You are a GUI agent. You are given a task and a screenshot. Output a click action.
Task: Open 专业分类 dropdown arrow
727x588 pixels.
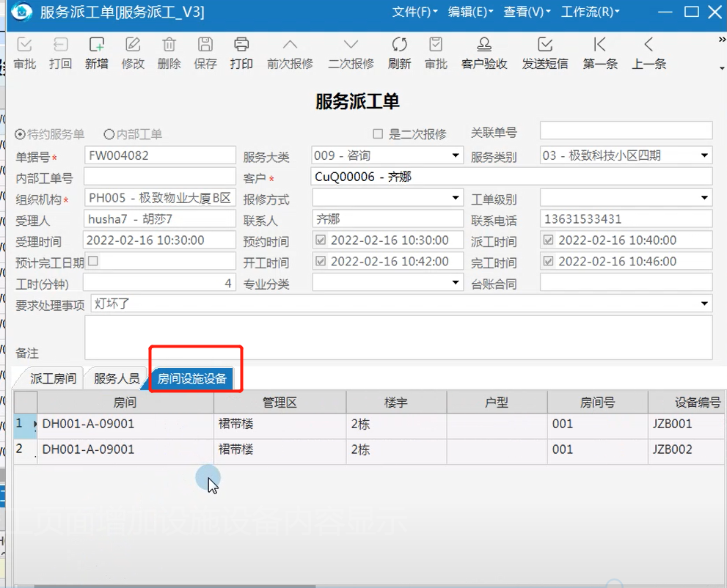click(456, 283)
